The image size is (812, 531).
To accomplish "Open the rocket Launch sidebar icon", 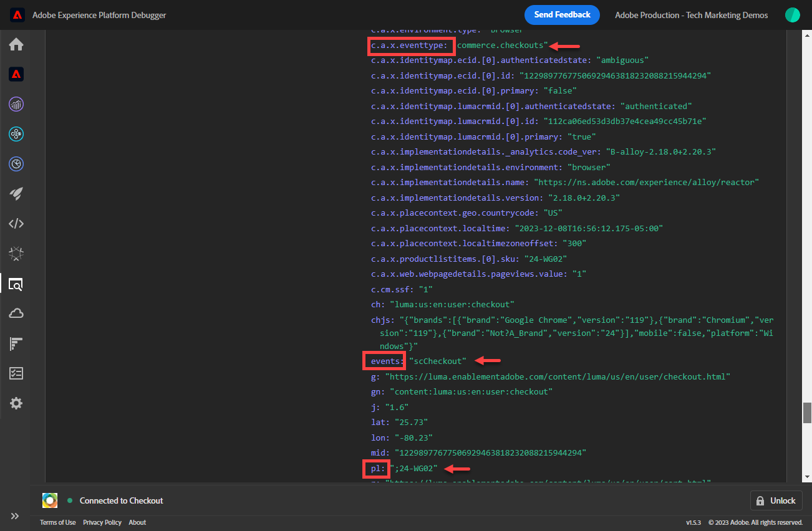I will coord(16,194).
